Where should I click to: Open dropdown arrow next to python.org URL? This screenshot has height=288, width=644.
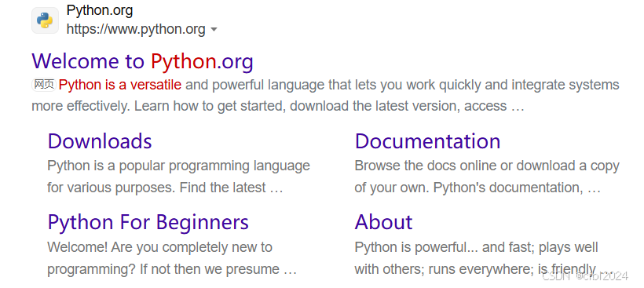tap(214, 30)
